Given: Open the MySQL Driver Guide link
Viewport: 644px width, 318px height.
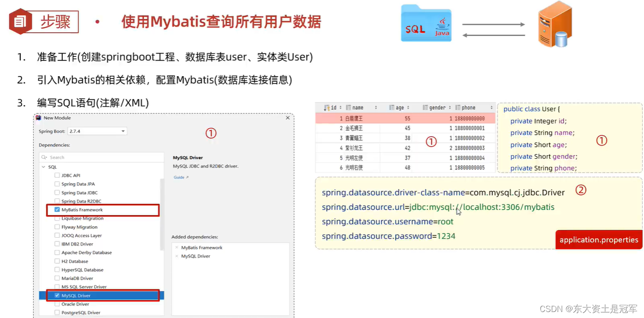Looking at the screenshot, I should tap(181, 177).
